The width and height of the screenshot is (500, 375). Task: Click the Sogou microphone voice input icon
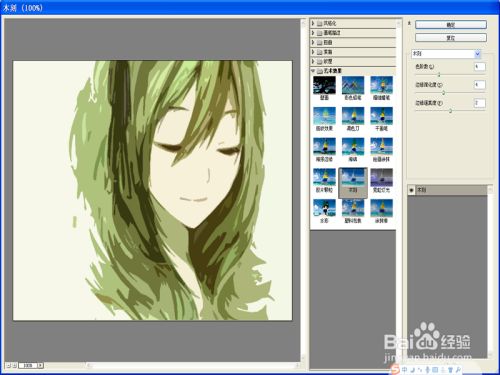[427, 370]
